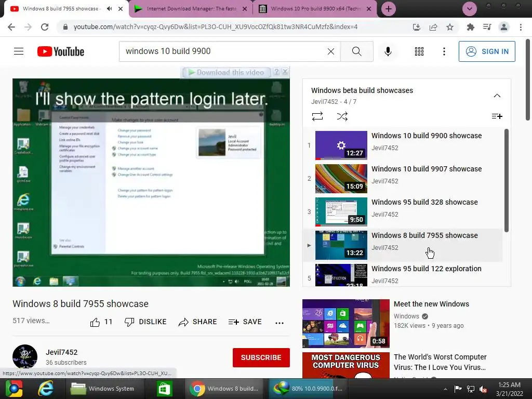Viewport: 532px width, 399px height.
Task: Open the Jevil7452 channel name link
Action: [x=61, y=352]
